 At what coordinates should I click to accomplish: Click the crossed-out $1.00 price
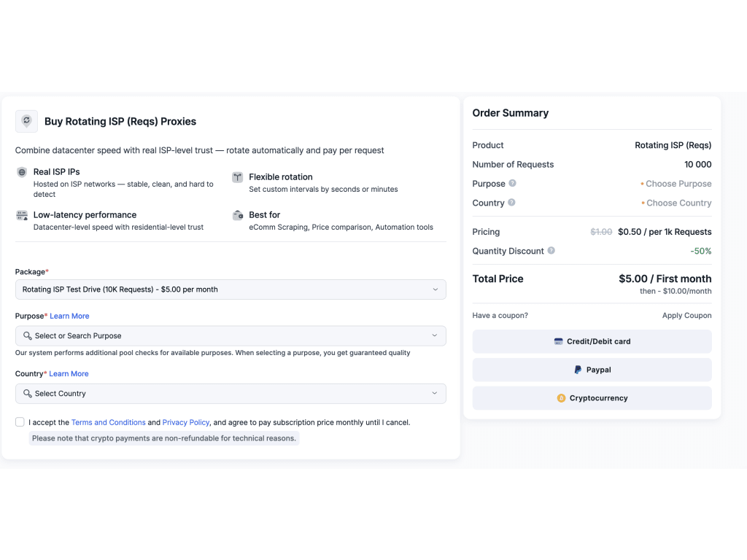[x=601, y=232]
